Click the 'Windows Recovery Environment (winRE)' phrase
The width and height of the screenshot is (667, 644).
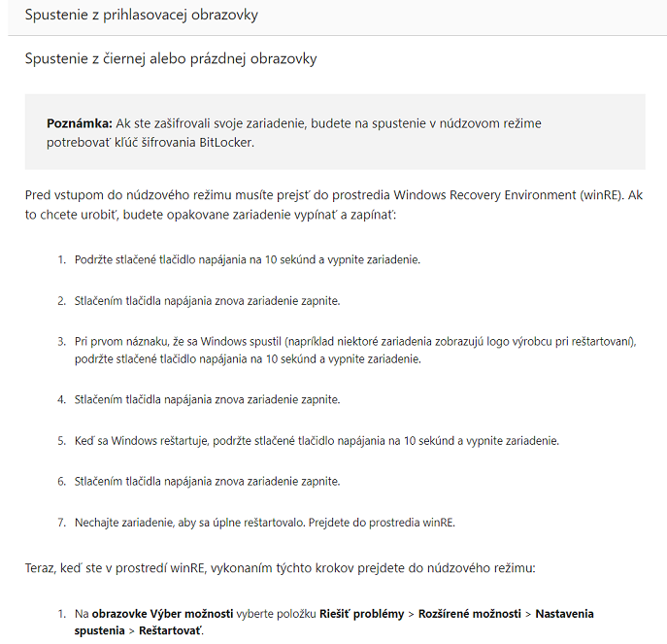pos(509,195)
